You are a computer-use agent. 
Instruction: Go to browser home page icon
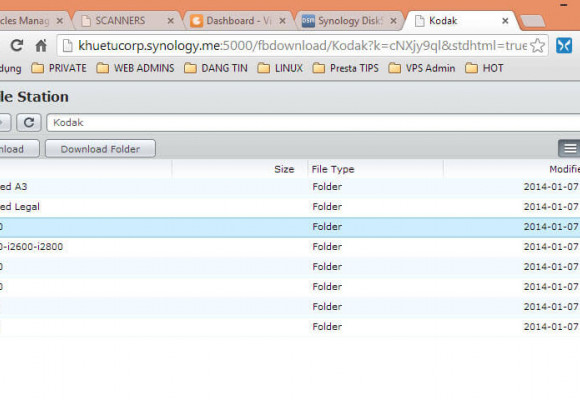(41, 46)
